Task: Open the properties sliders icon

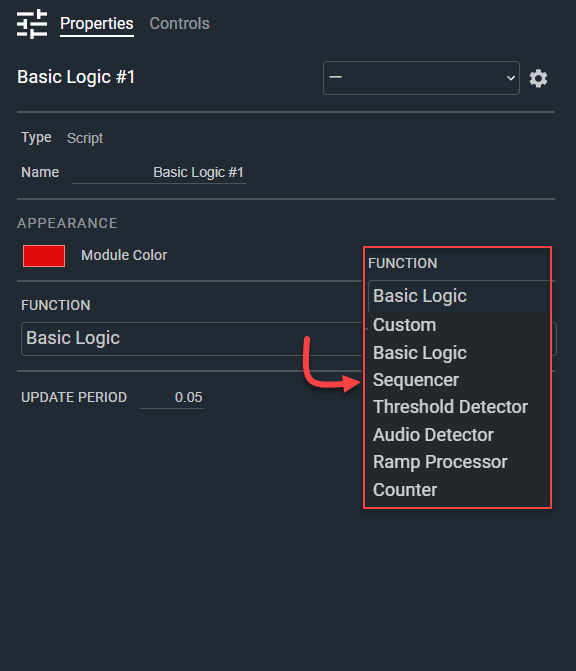Action: (32, 24)
